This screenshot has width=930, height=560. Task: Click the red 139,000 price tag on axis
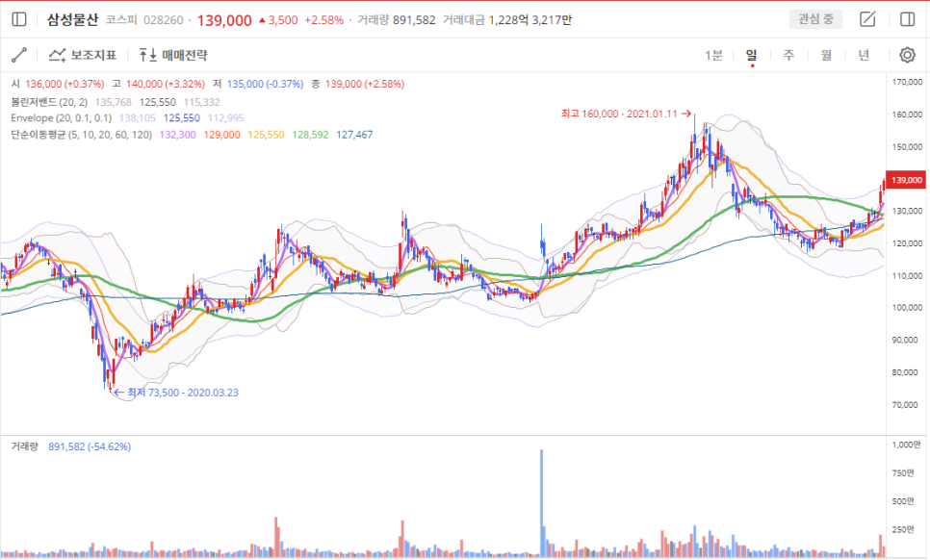click(x=907, y=180)
